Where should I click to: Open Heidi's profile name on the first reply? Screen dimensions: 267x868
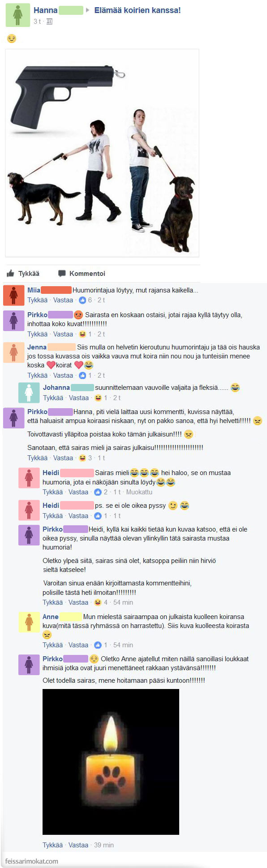pos(51,473)
